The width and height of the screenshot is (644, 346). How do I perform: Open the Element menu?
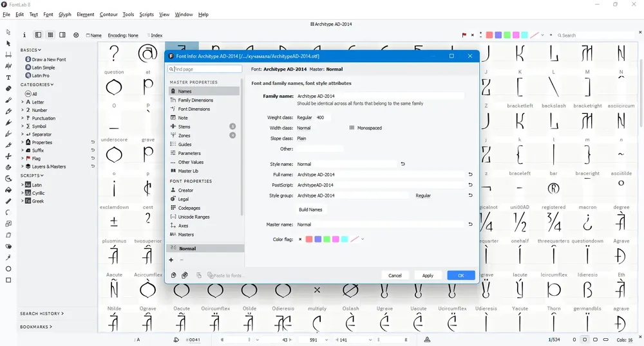click(x=86, y=14)
